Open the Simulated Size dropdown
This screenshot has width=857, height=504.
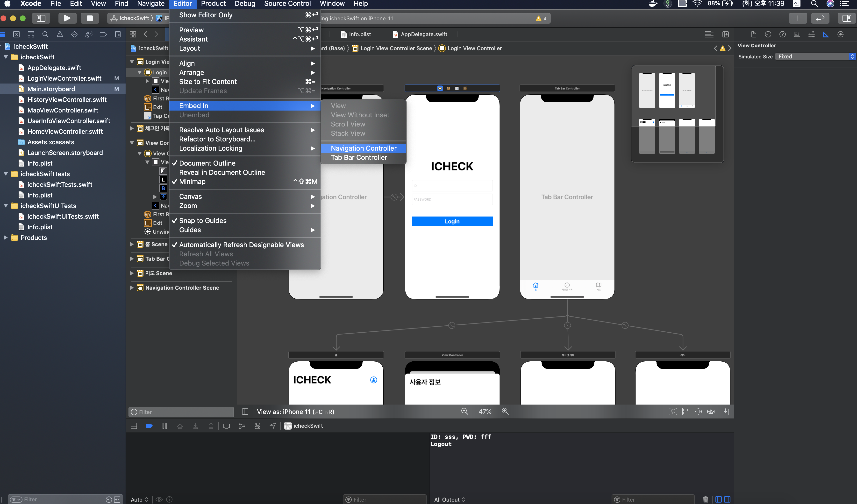(815, 56)
